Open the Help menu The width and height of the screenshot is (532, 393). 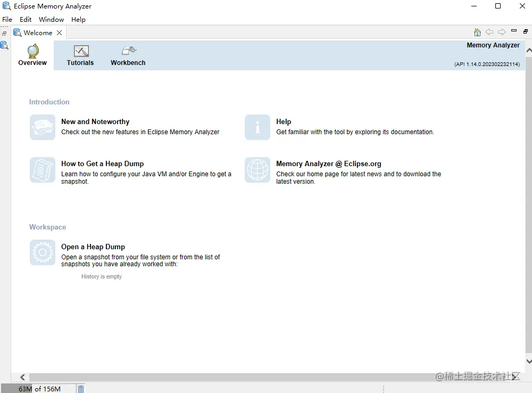tap(78, 19)
